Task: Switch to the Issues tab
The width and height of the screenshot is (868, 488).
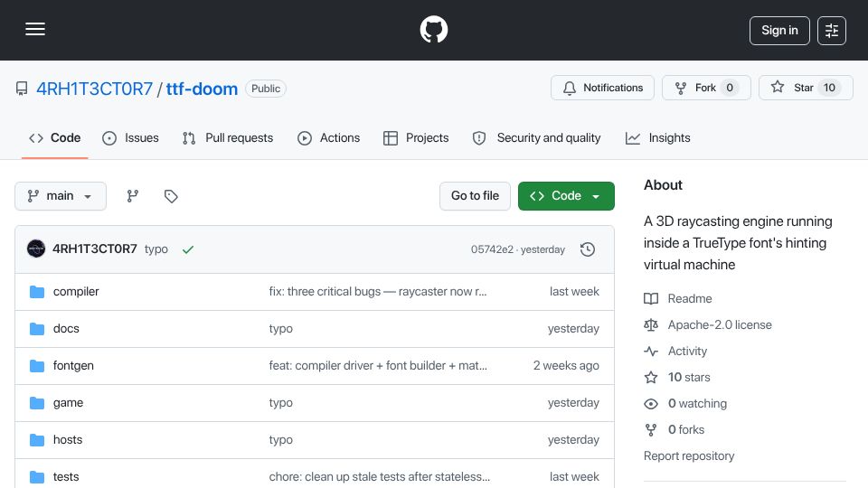Action: click(130, 137)
